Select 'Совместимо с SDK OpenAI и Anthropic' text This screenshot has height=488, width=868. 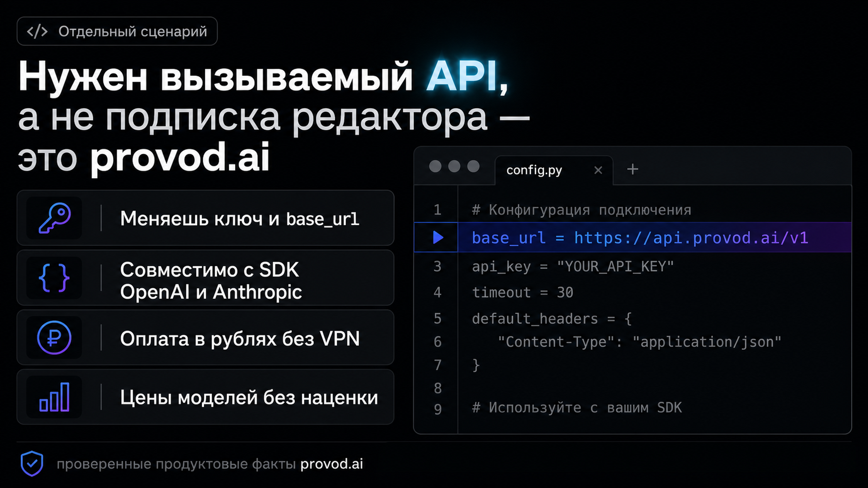(211, 281)
